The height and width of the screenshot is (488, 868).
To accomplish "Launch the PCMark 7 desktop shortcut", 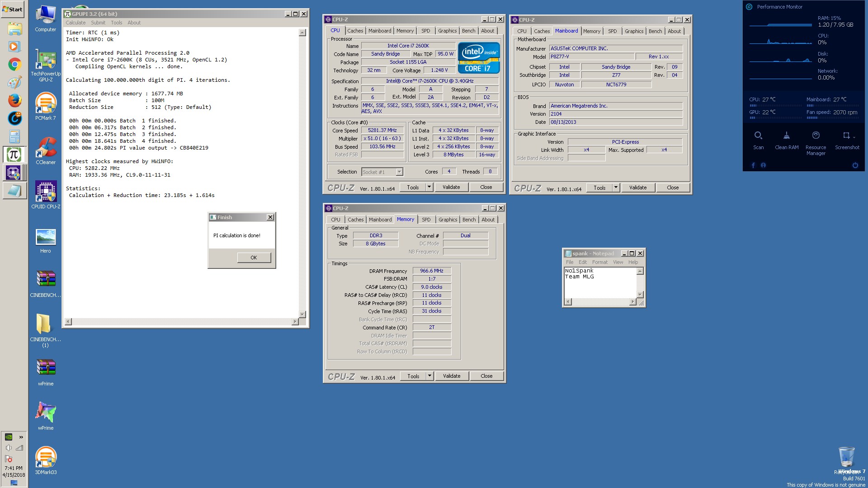I will point(46,106).
